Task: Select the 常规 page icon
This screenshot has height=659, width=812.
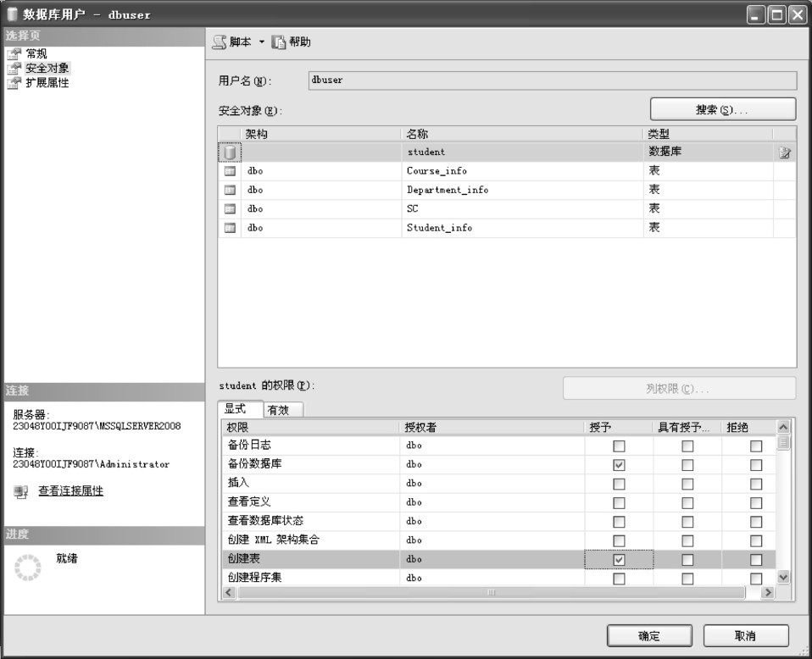Action: click(14, 54)
